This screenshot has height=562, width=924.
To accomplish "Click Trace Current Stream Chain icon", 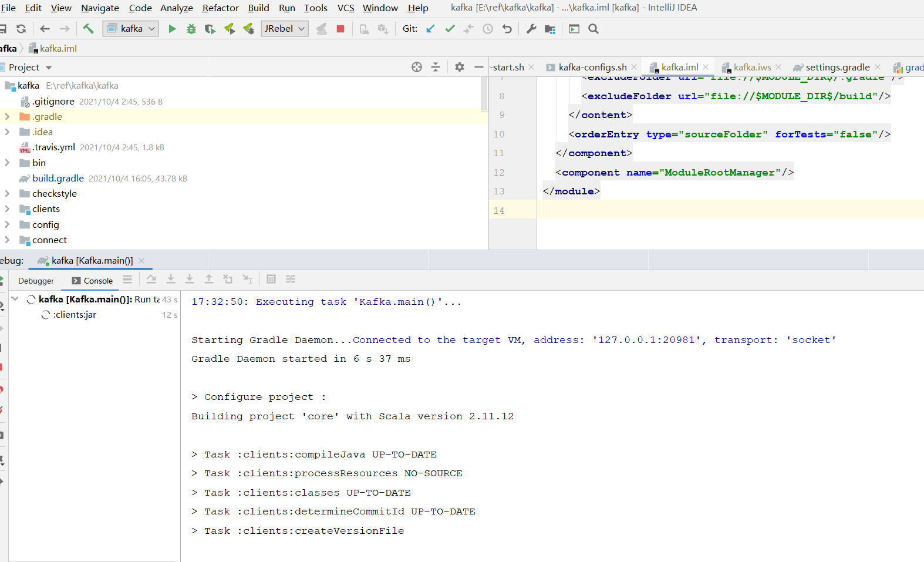I will [291, 280].
